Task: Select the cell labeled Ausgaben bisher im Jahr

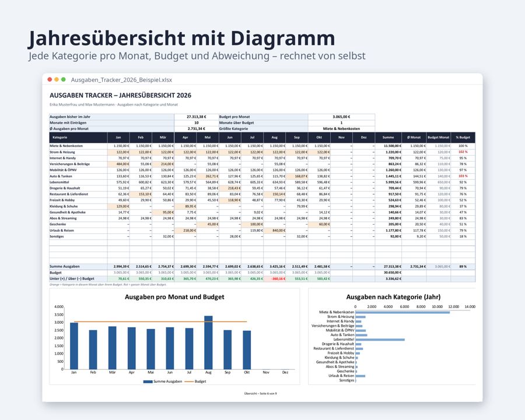Action: tap(111, 117)
